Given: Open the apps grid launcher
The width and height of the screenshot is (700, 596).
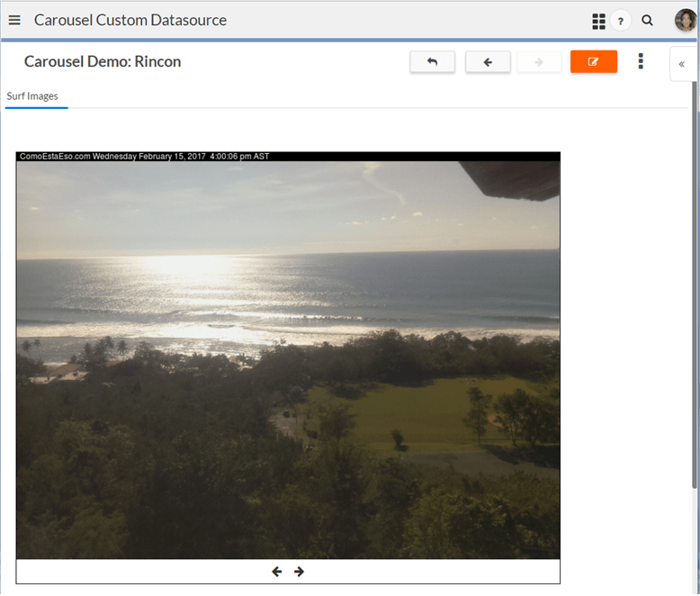Looking at the screenshot, I should 598,21.
